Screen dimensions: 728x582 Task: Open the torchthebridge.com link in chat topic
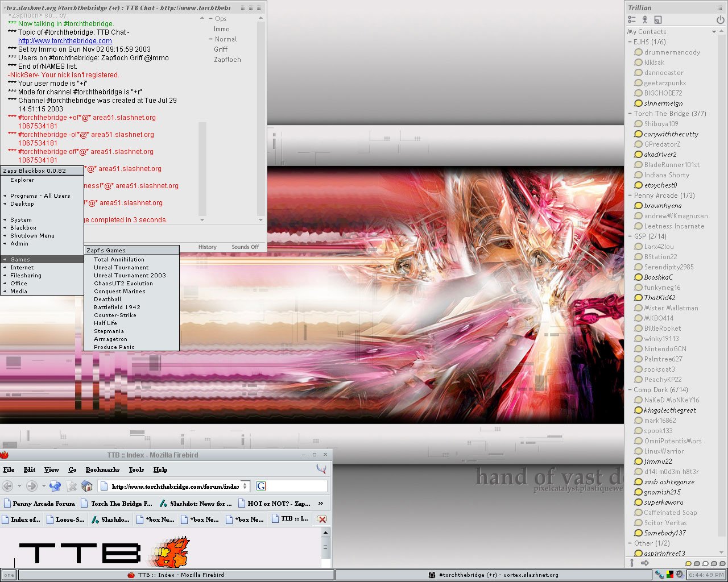pos(65,40)
